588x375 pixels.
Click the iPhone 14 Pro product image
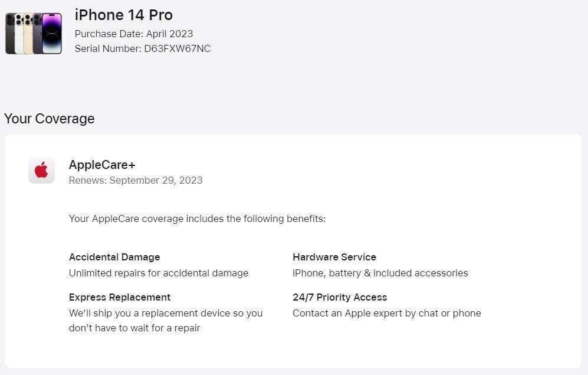pyautogui.click(x=34, y=34)
